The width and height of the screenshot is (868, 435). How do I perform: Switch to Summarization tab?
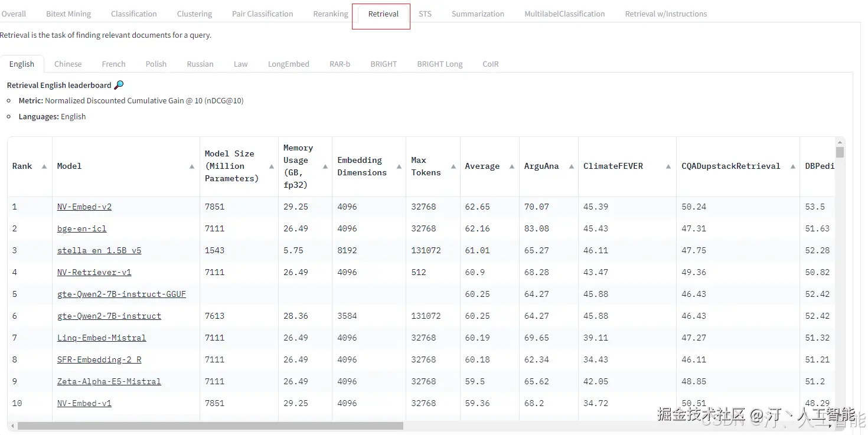(478, 14)
